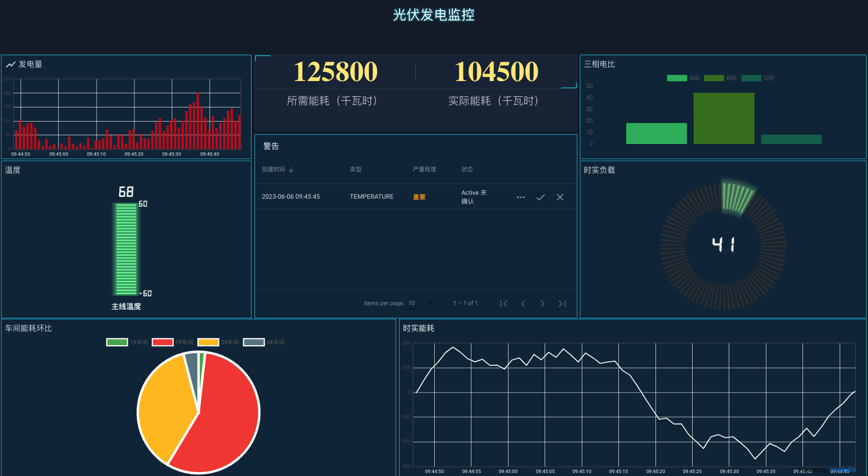Click the 光伏发电监控 dashboard title
This screenshot has height=476, width=868.
[x=434, y=15]
